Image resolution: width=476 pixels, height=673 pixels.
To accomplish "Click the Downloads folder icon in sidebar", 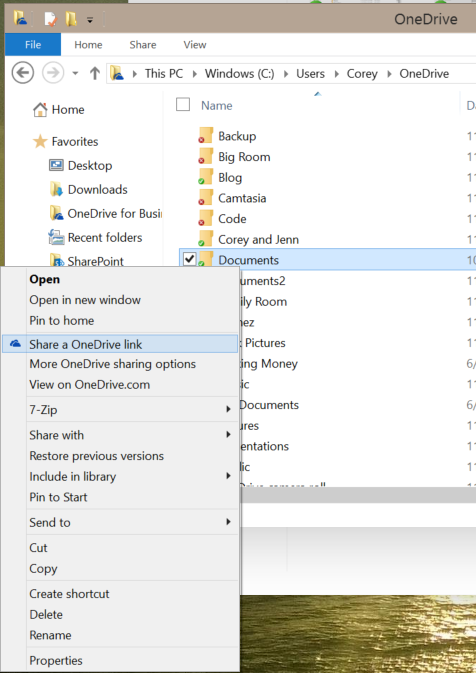I will tap(56, 189).
